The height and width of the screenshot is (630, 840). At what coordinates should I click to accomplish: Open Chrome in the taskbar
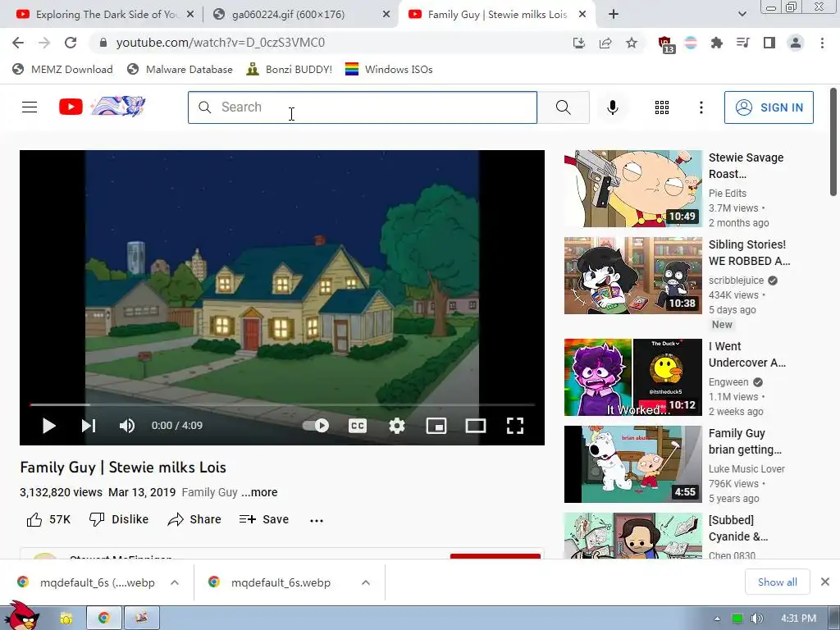coord(104,619)
